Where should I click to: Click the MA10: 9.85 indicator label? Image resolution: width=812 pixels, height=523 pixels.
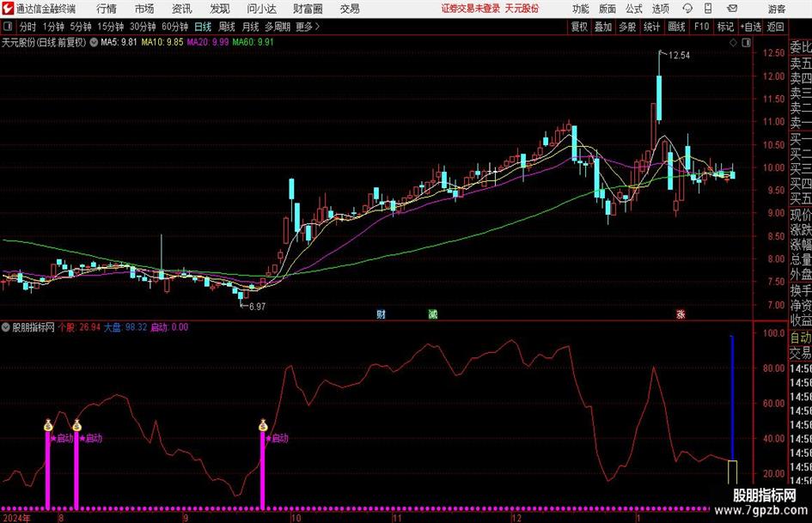[162, 42]
